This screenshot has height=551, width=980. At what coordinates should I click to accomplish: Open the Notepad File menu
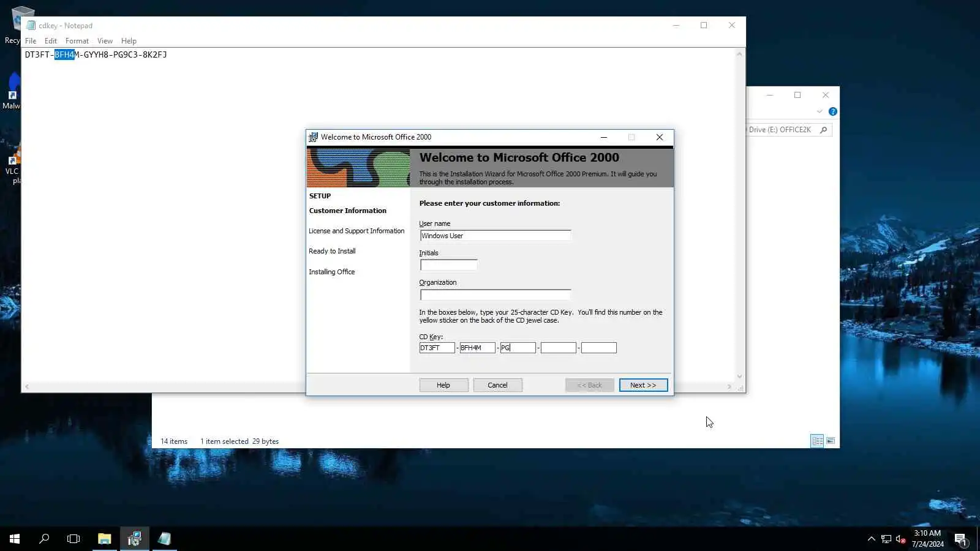[x=31, y=41]
